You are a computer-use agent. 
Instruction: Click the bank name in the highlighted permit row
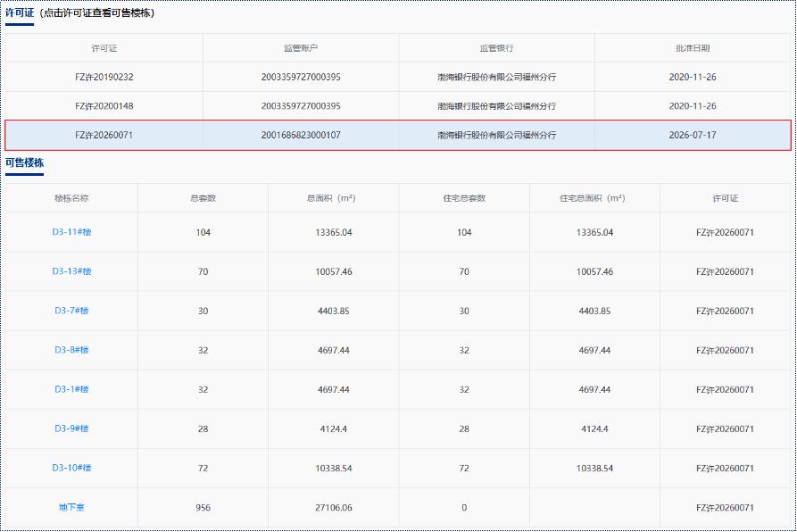pos(496,135)
